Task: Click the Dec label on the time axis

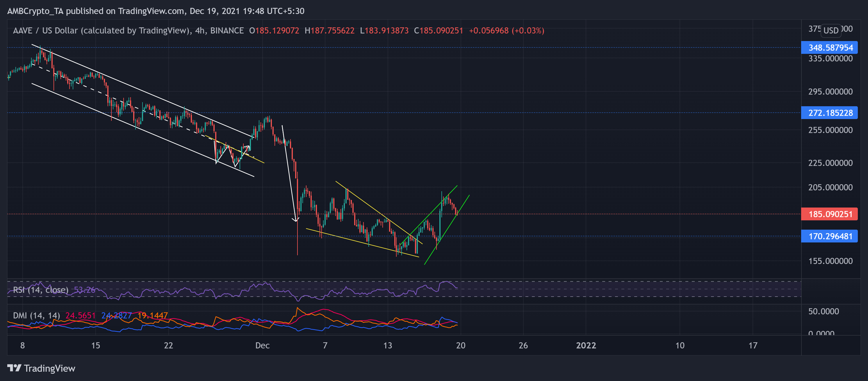Action: point(263,345)
